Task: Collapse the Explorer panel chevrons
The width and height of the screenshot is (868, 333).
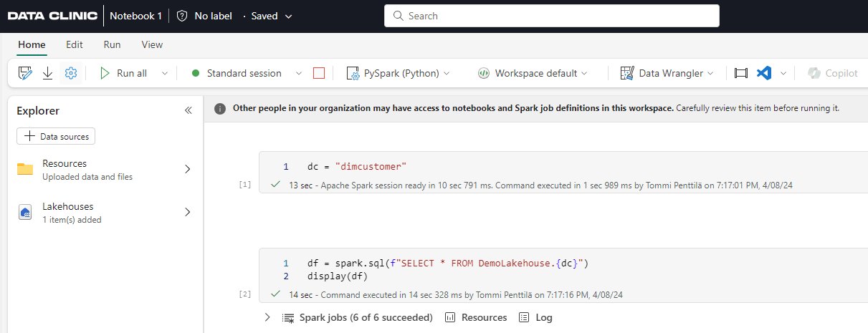Action: coord(189,110)
